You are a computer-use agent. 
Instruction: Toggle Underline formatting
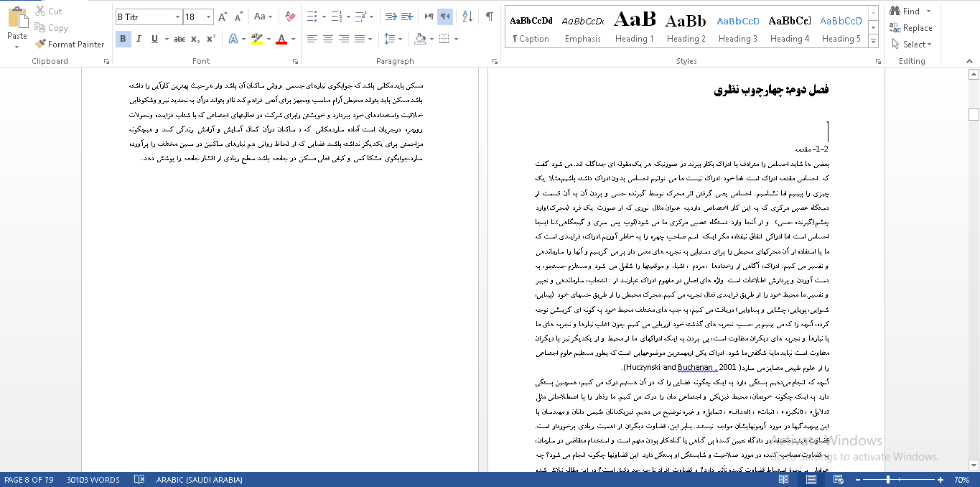[x=154, y=39]
